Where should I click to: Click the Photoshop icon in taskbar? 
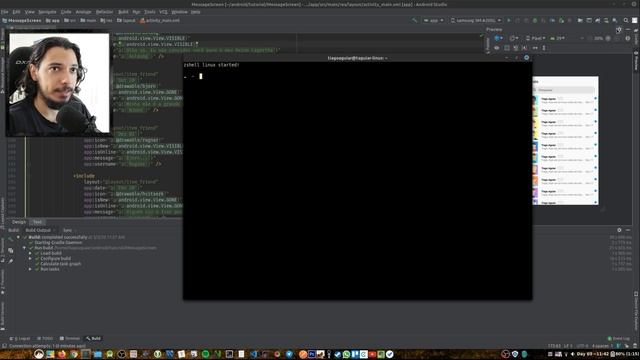point(312,354)
